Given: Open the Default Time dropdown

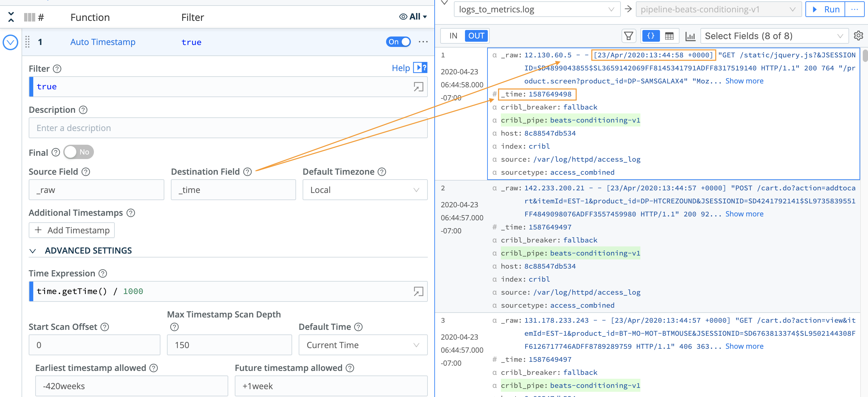Looking at the screenshot, I should pyautogui.click(x=363, y=345).
